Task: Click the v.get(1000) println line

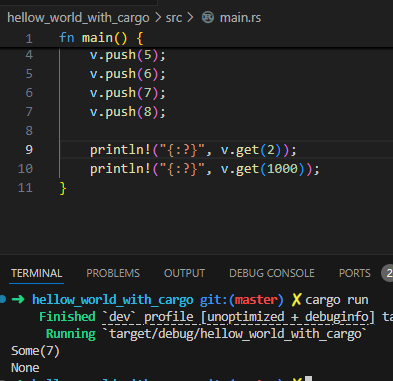Action: coord(205,169)
